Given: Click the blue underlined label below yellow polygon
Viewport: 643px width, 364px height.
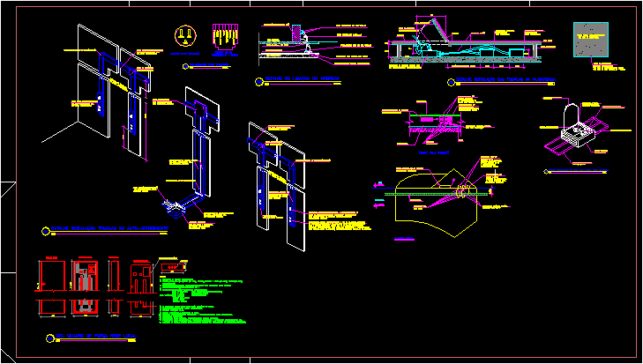Looking at the screenshot, I should pyautogui.click(x=404, y=239).
